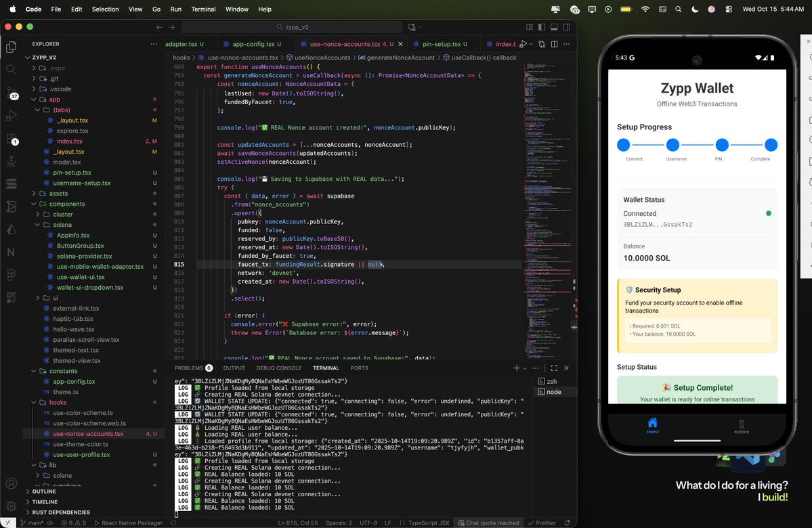Click the Copilot chat icon in title bar
Viewport: 812px width, 528px height.
(412, 27)
